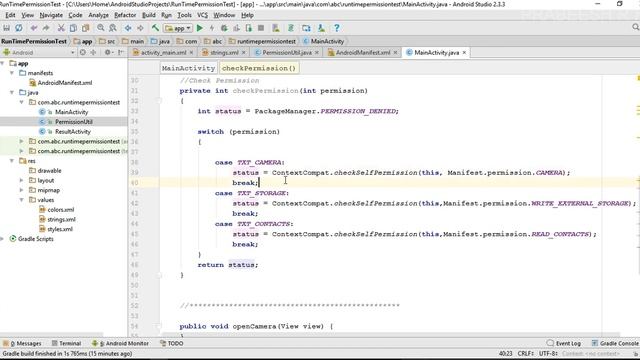Open the Build menu
640x360 pixels.
point(149,15)
